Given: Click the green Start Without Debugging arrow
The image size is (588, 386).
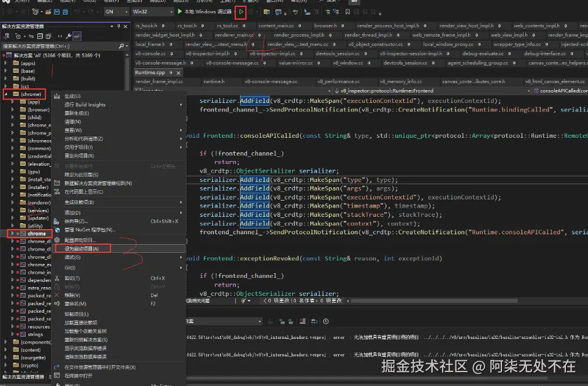Looking at the screenshot, I should tap(241, 12).
